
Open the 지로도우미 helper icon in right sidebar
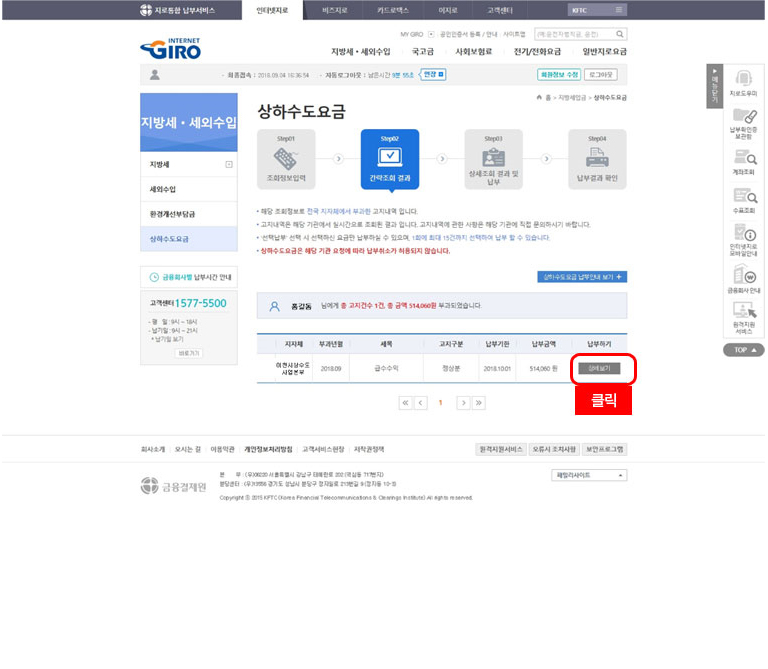pyautogui.click(x=743, y=83)
